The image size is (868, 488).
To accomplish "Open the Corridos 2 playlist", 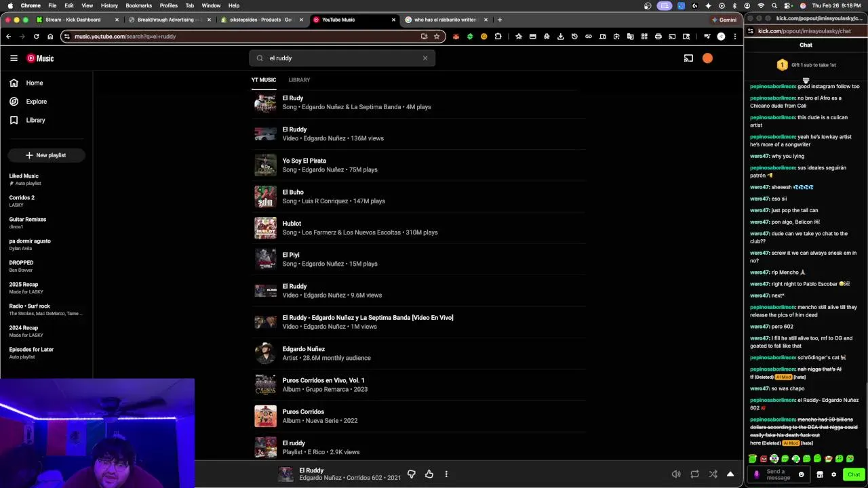I will [46, 201].
